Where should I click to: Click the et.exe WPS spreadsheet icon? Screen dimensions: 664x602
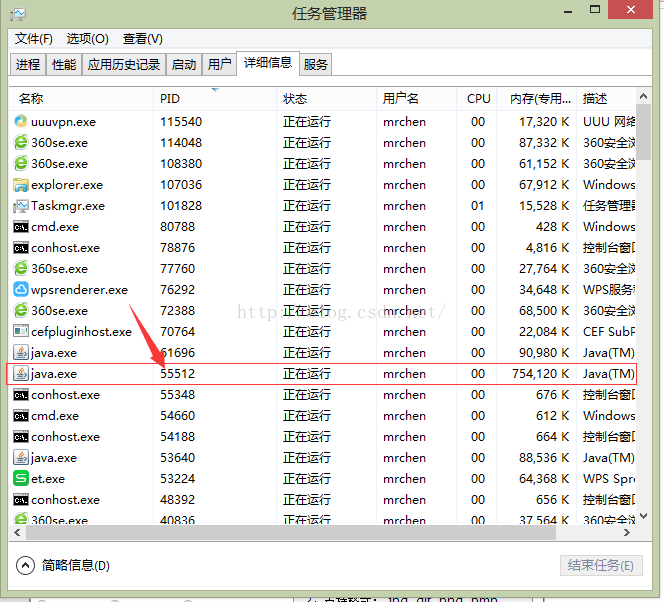tap(21, 478)
